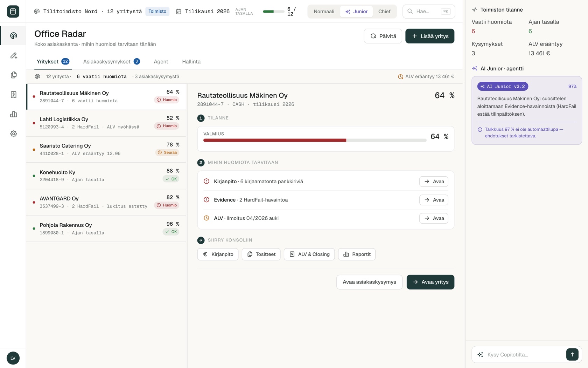Click the Ajan tasalla progress bar

coord(273,12)
